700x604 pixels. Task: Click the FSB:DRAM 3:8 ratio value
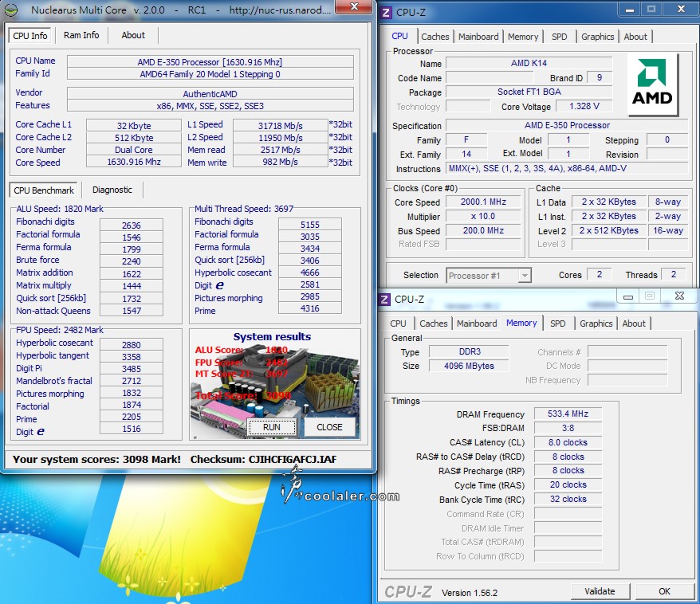coord(568,428)
